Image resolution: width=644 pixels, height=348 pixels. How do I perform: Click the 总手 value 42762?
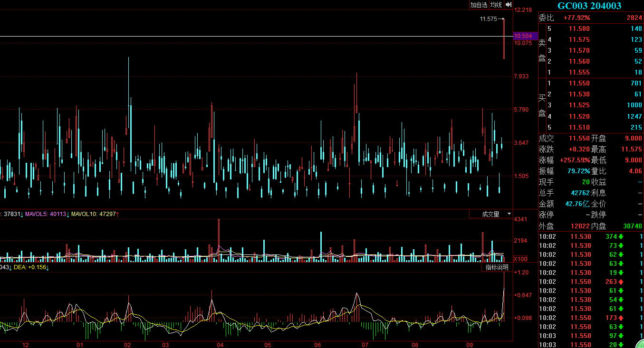pyautogui.click(x=580, y=193)
